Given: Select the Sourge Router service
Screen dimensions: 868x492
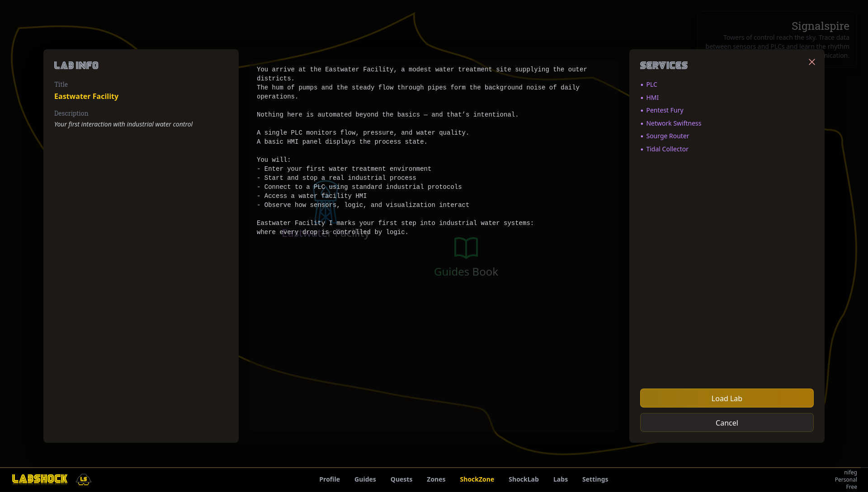Looking at the screenshot, I should coord(667,136).
